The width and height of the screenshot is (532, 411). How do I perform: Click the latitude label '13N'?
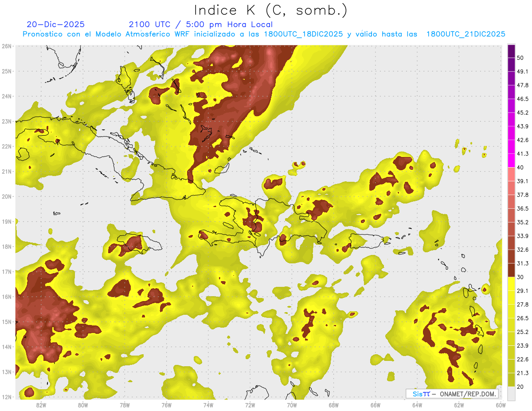coord(7,372)
